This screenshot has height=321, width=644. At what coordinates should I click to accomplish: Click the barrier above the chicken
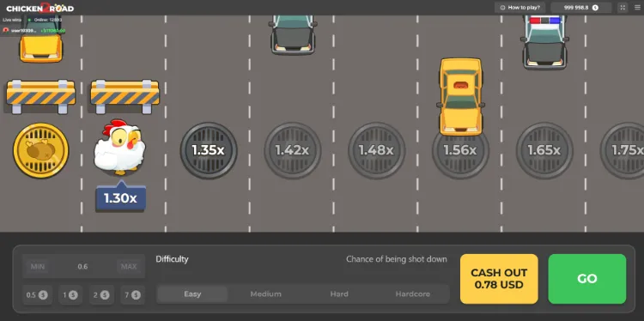pyautogui.click(x=125, y=96)
